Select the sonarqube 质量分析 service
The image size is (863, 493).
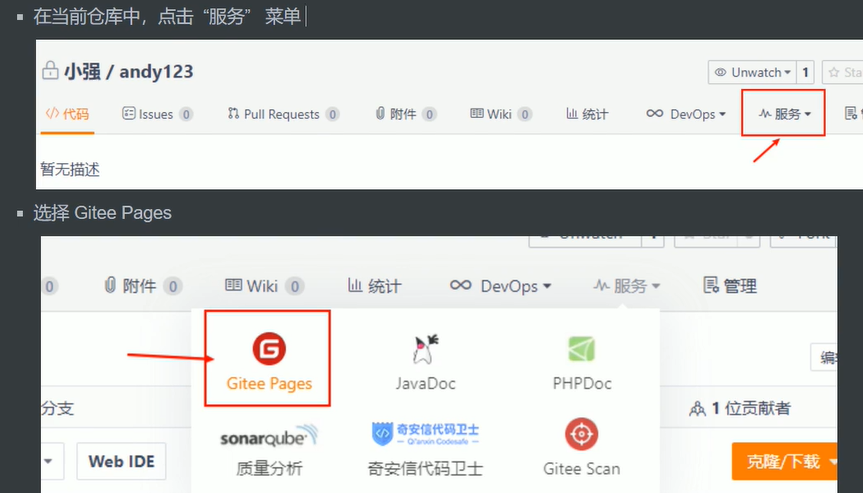pos(269,450)
